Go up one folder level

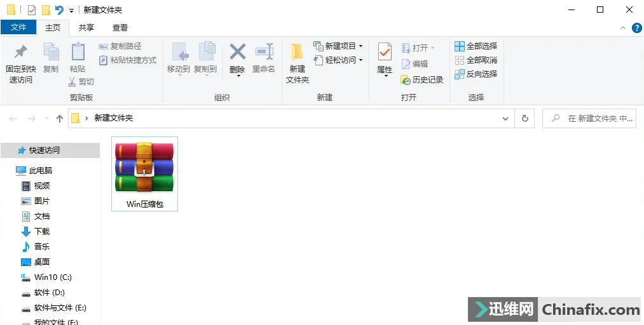tap(60, 119)
